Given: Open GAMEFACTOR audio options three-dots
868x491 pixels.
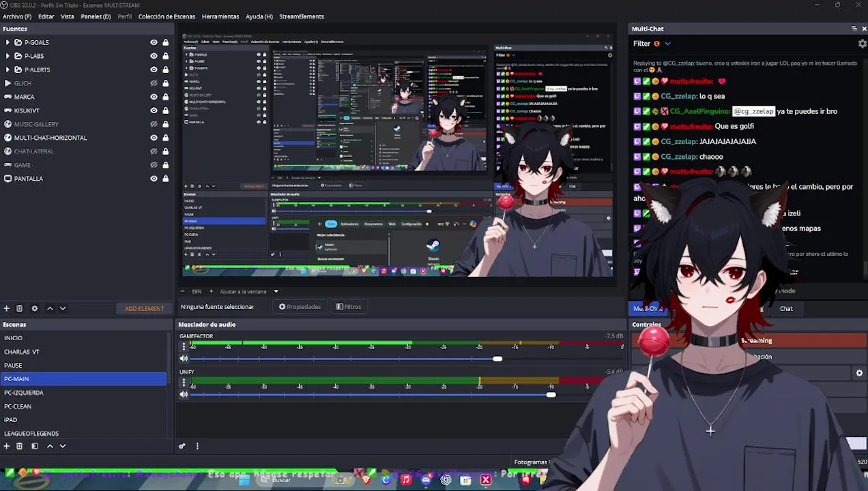Looking at the screenshot, I should coord(183,346).
